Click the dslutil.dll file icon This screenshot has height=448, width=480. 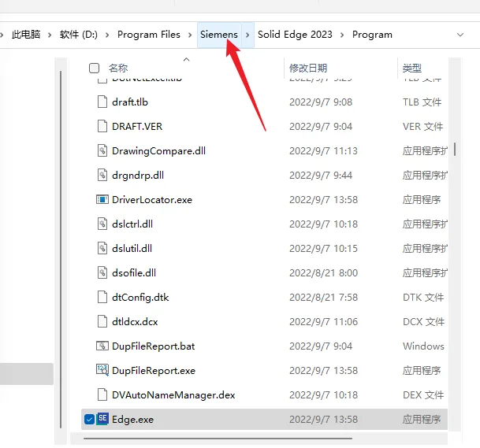click(x=102, y=248)
